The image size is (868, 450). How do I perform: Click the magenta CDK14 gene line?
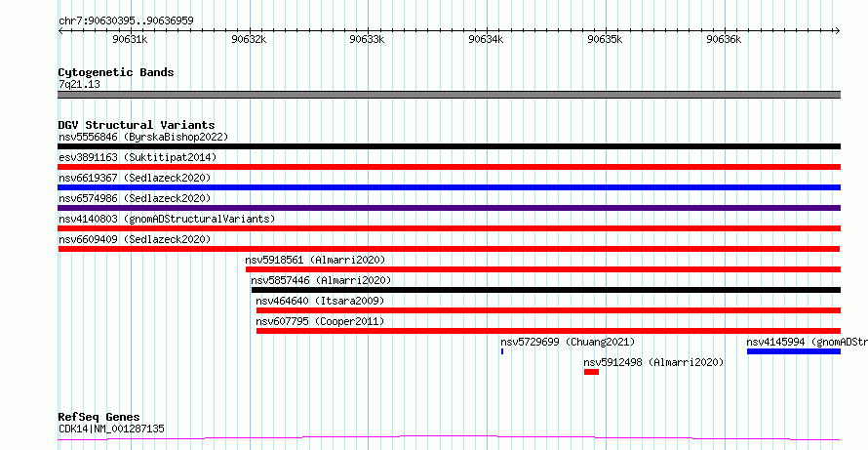[449, 438]
